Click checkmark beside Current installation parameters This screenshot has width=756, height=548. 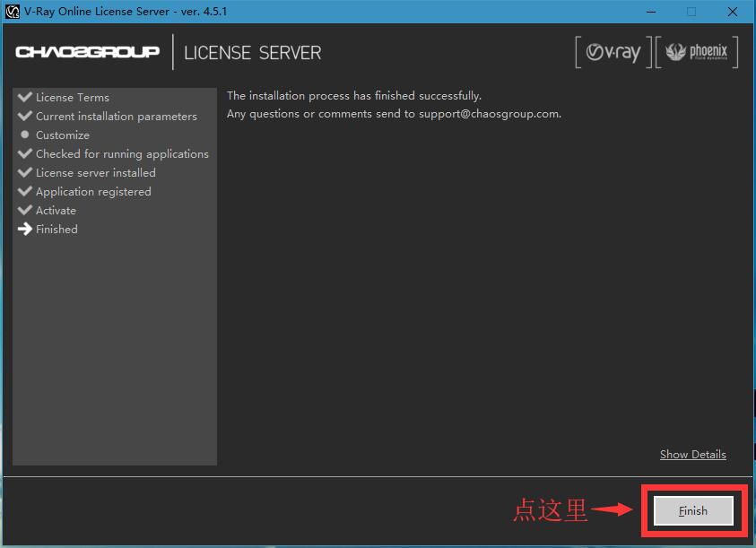(24, 116)
